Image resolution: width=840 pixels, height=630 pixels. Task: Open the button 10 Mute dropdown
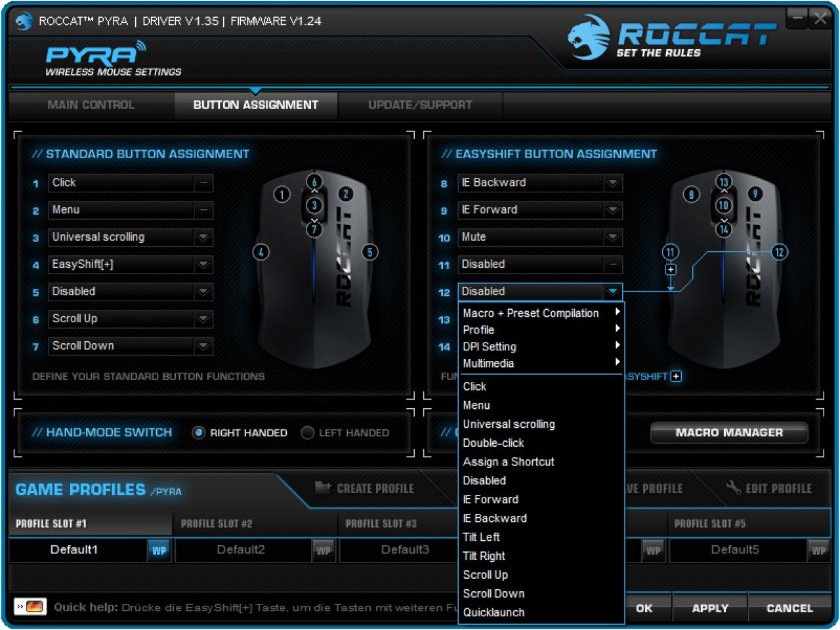tap(612, 238)
